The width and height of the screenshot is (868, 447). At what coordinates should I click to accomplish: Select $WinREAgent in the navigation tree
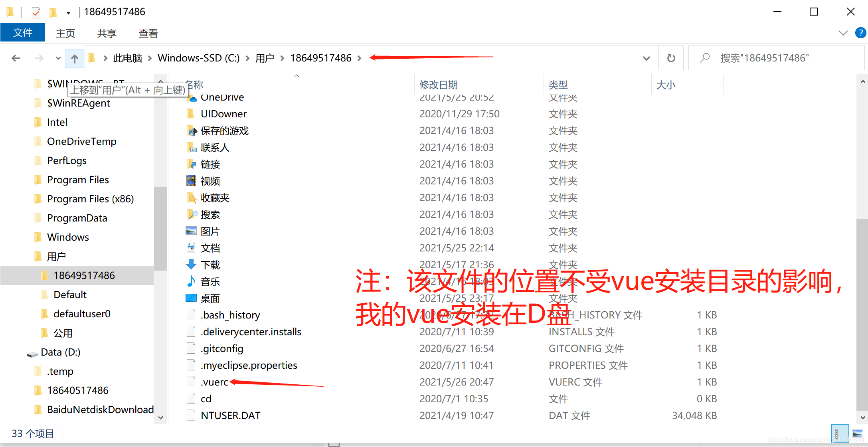pyautogui.click(x=79, y=103)
